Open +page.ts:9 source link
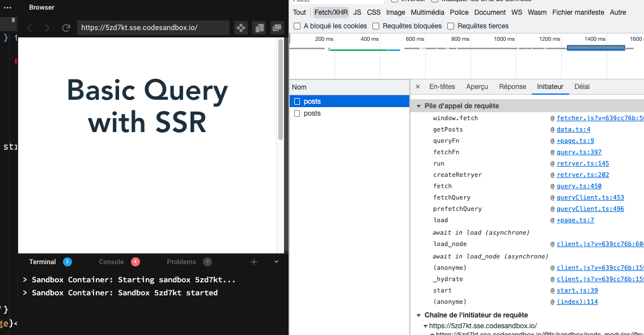The image size is (644, 335). [575, 141]
